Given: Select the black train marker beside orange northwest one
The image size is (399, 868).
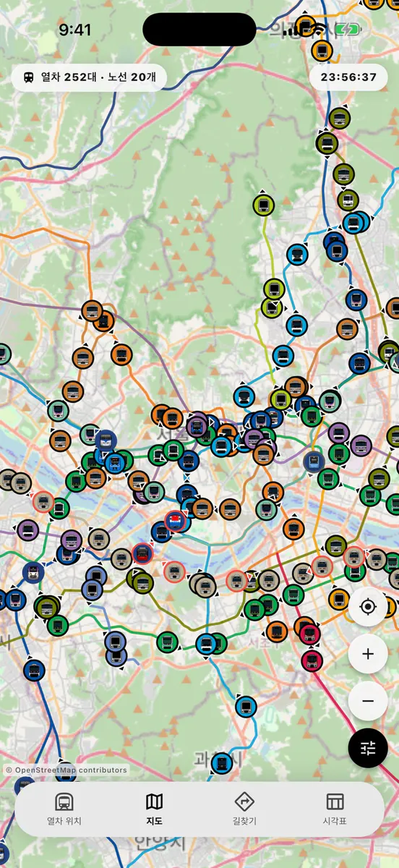Looking at the screenshot, I should tap(104, 320).
